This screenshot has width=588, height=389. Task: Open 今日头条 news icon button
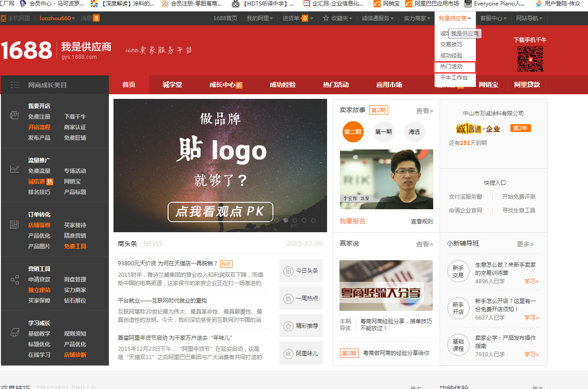(301, 270)
